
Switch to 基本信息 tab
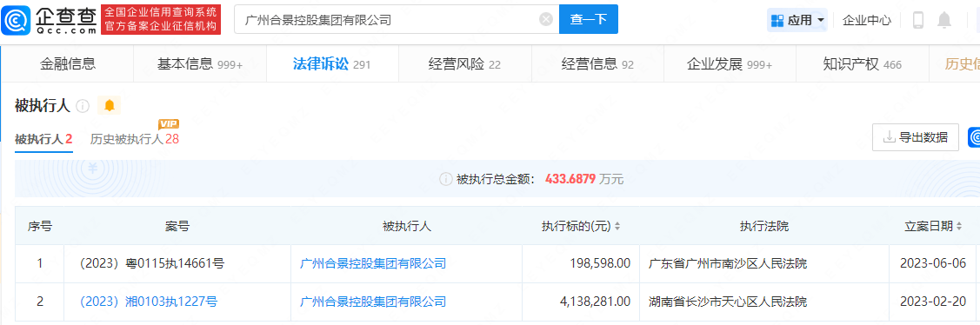click(x=200, y=63)
